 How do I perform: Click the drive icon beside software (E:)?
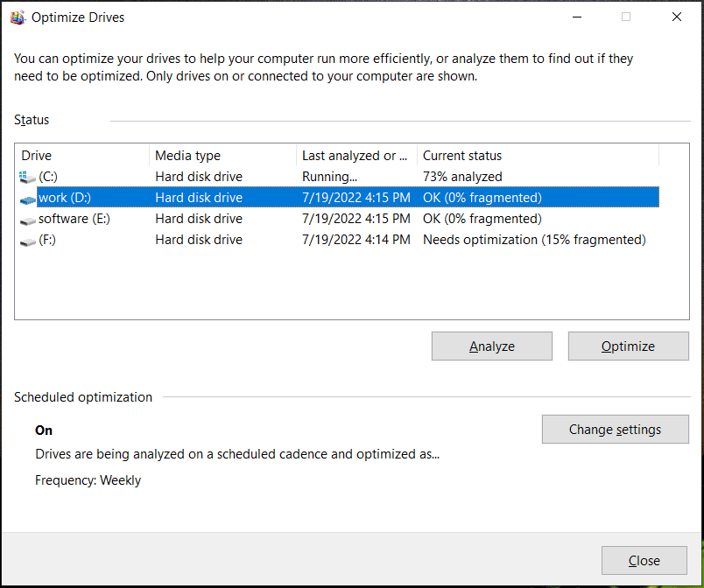click(x=27, y=218)
